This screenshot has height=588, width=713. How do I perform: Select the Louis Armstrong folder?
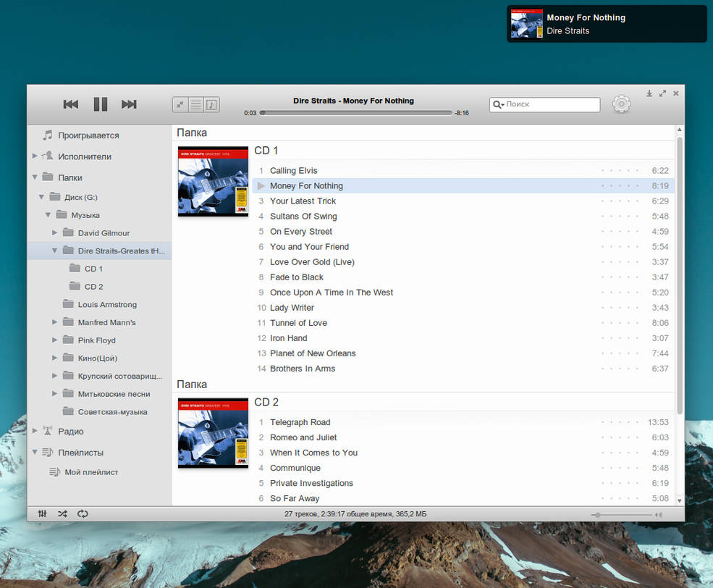pyautogui.click(x=107, y=304)
